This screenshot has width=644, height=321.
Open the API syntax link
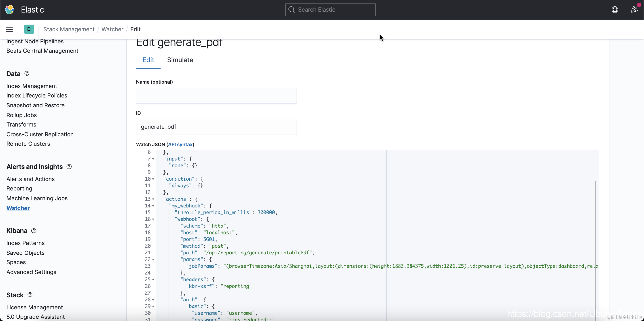(180, 144)
